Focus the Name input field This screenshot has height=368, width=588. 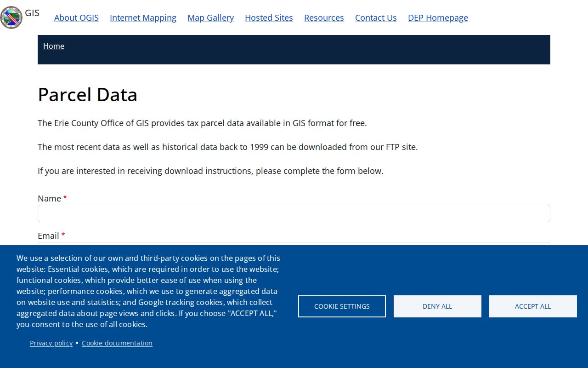click(294, 213)
